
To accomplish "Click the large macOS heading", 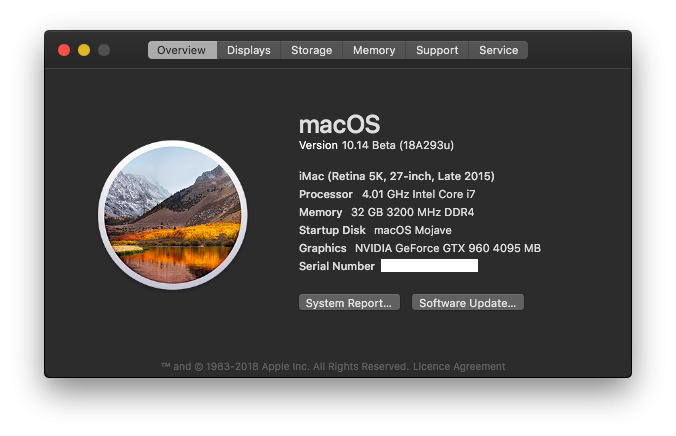I will click(340, 124).
